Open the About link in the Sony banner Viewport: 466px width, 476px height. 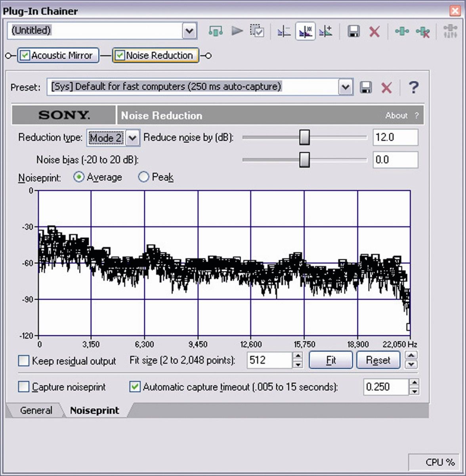[396, 115]
